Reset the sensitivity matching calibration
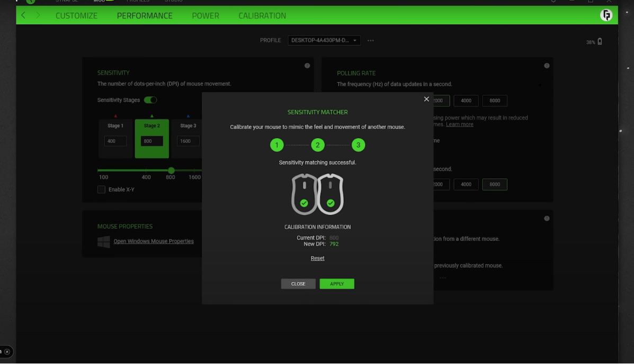 (317, 258)
